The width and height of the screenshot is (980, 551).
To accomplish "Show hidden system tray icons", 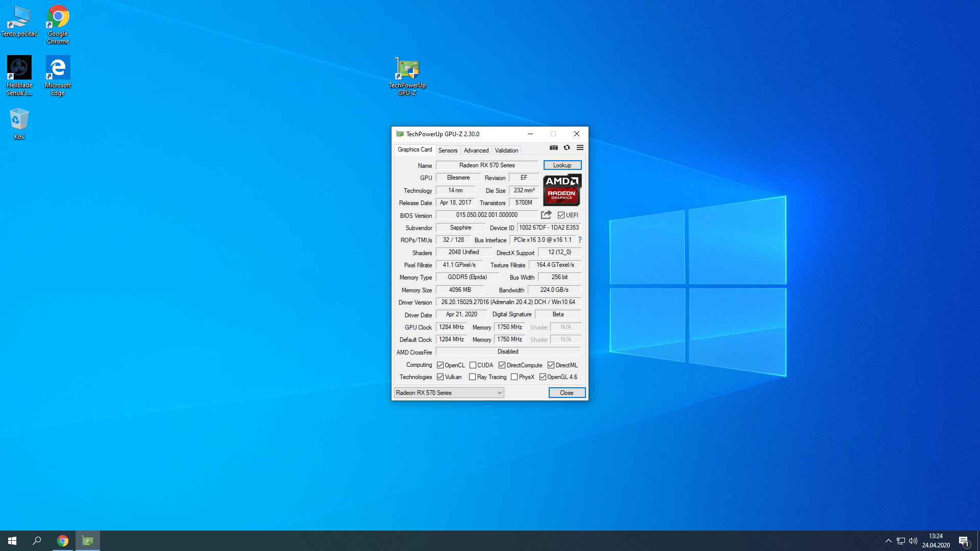I will pos(888,541).
